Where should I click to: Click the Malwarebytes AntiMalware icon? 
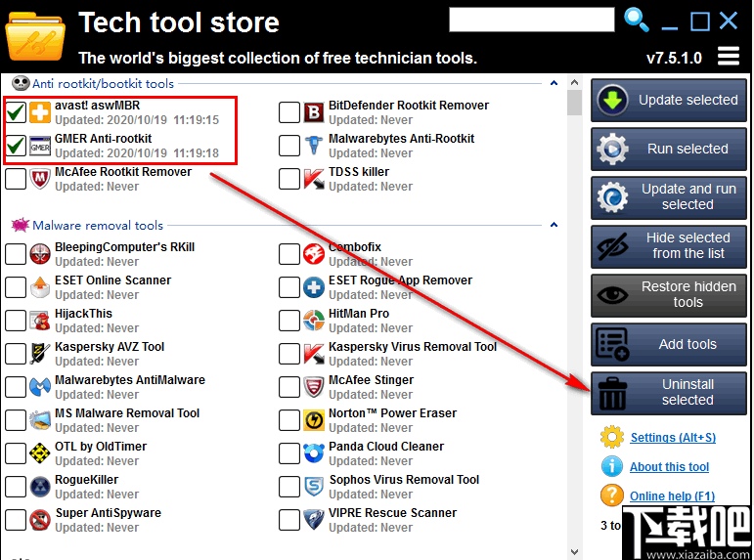[40, 387]
